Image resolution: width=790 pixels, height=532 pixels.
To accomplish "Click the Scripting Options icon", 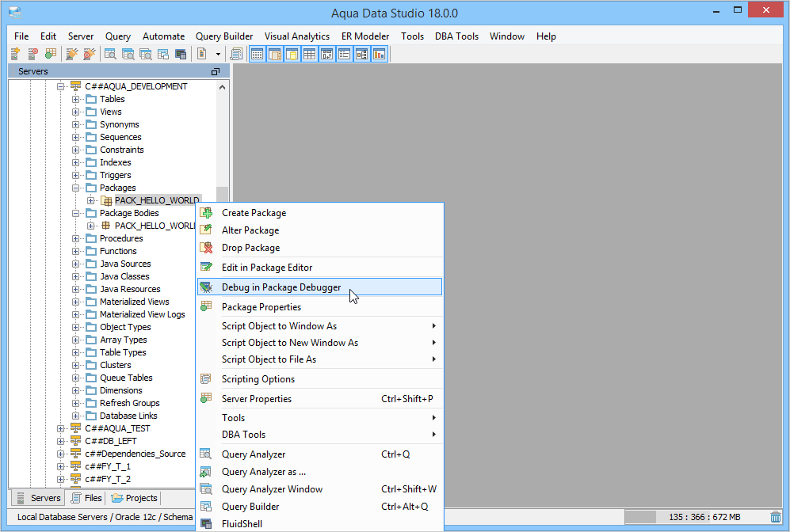I will (x=206, y=379).
